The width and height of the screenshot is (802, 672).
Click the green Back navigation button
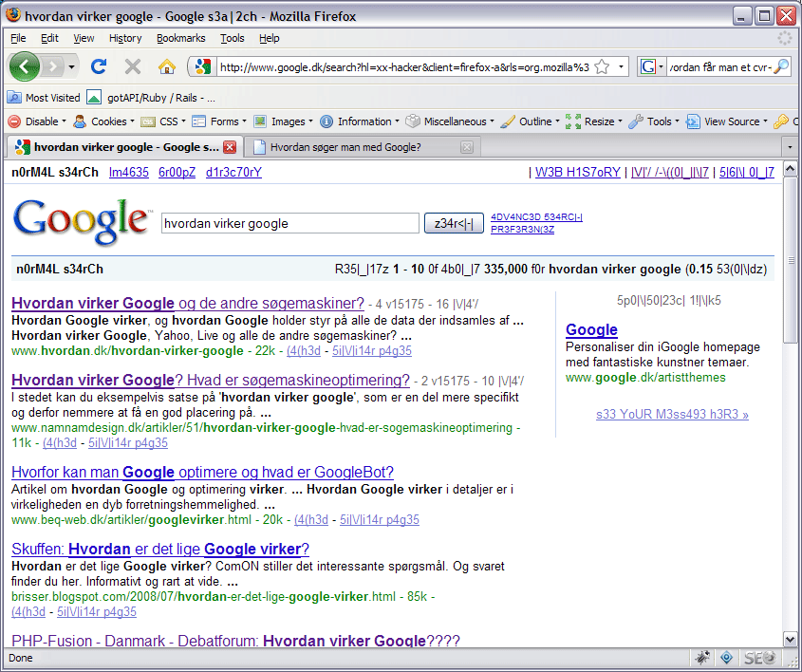click(24, 66)
